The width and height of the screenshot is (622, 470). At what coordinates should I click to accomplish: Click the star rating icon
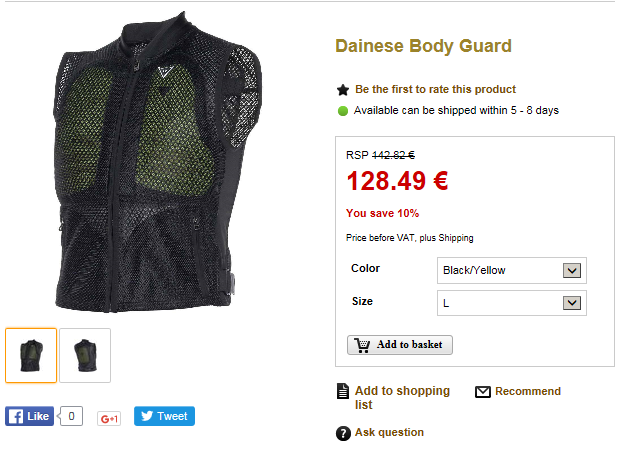[x=343, y=90]
